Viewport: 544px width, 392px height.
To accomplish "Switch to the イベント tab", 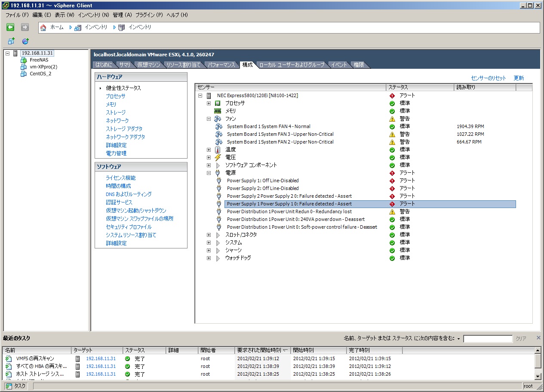I will (339, 65).
